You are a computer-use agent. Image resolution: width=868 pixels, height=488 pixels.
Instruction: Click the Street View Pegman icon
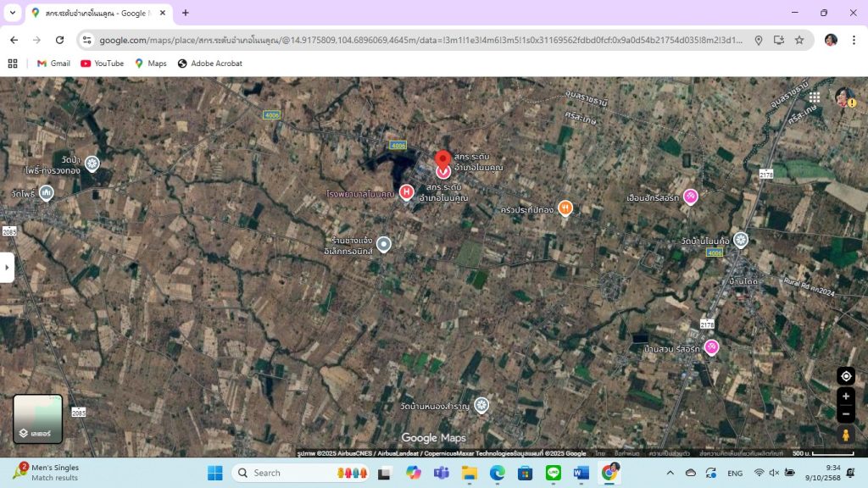(x=845, y=435)
